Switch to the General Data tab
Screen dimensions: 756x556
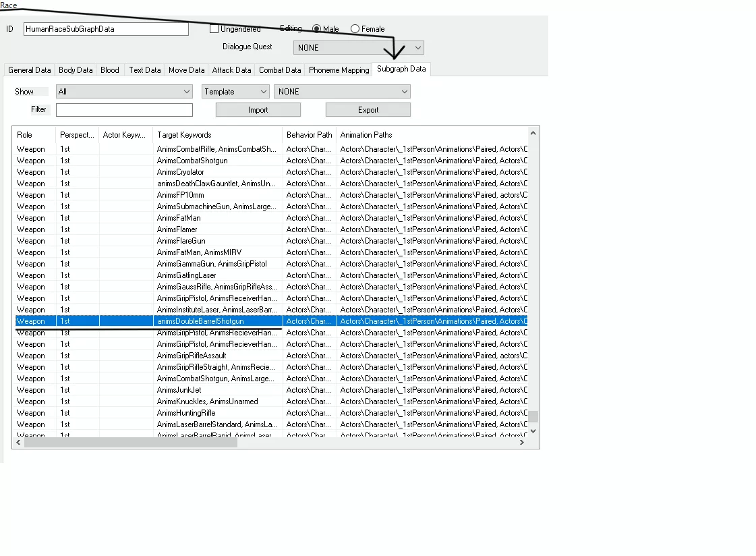(x=30, y=70)
